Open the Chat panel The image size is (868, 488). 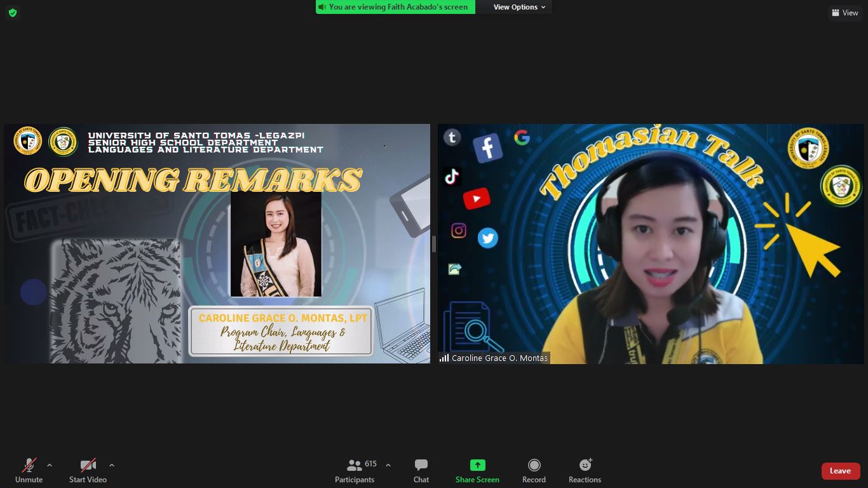(x=421, y=471)
